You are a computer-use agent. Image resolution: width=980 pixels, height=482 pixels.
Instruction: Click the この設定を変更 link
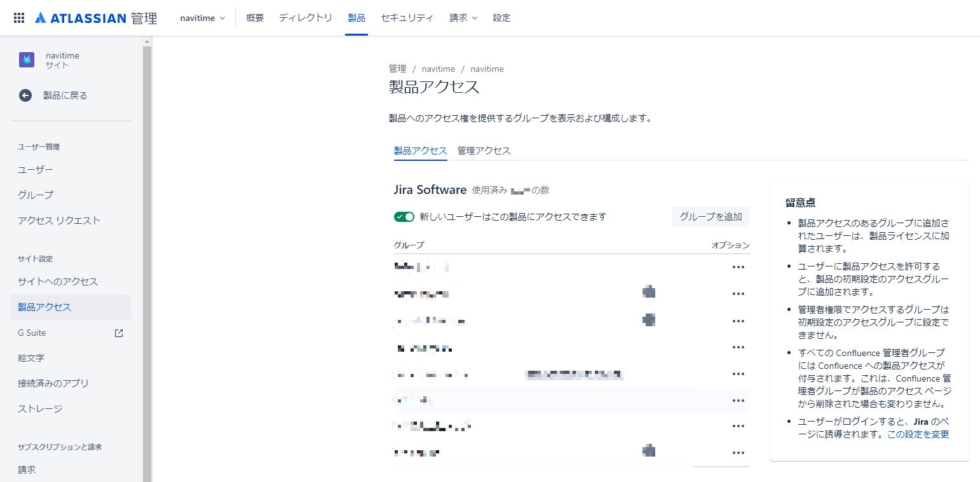coord(918,434)
